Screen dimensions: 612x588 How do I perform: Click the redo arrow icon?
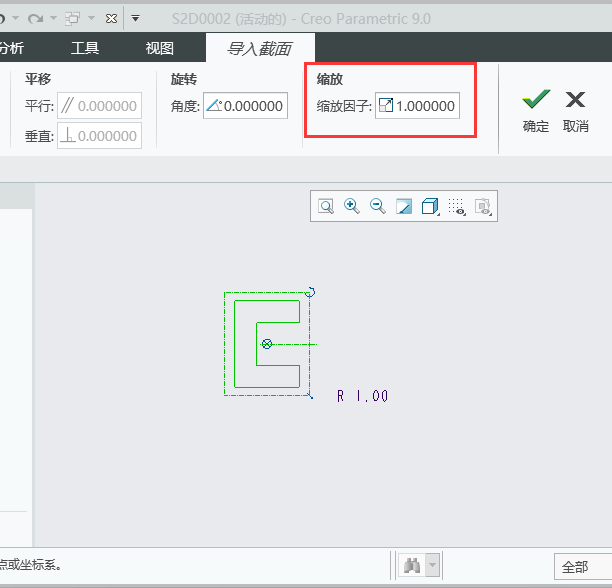[x=35, y=18]
